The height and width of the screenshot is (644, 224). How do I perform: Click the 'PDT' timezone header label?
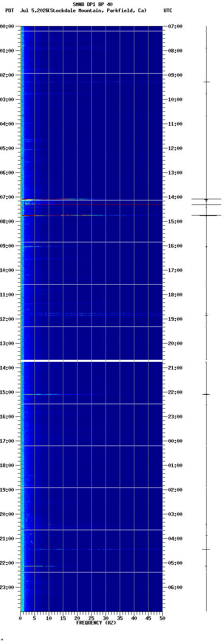[9, 11]
